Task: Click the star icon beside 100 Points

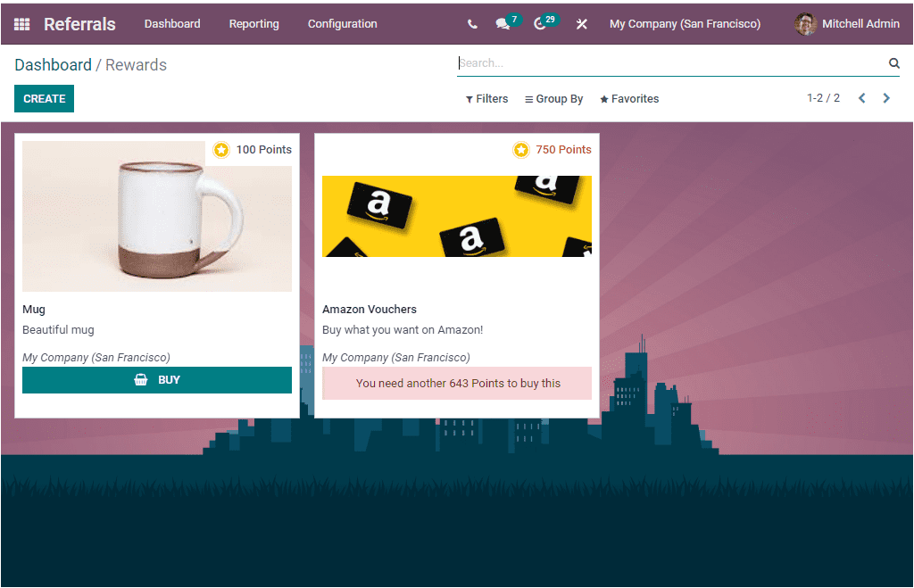Action: 221,150
